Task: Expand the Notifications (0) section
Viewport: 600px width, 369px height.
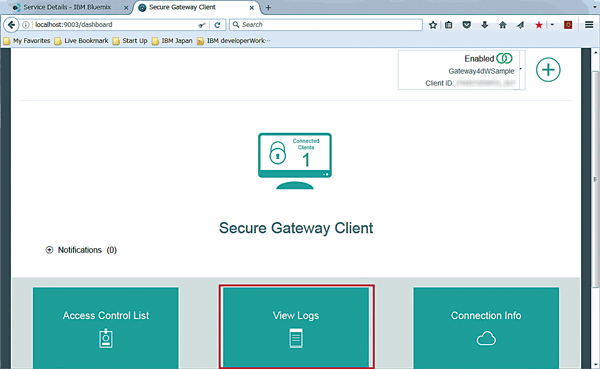Action: tap(49, 250)
